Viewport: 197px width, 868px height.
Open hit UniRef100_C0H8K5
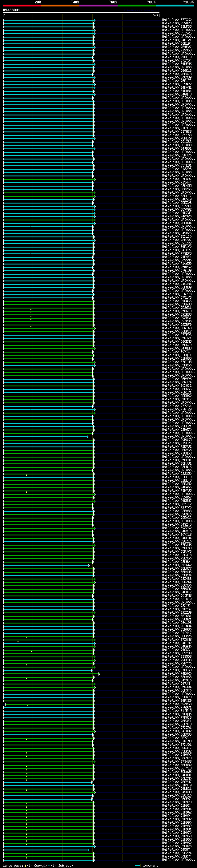coord(177,440)
